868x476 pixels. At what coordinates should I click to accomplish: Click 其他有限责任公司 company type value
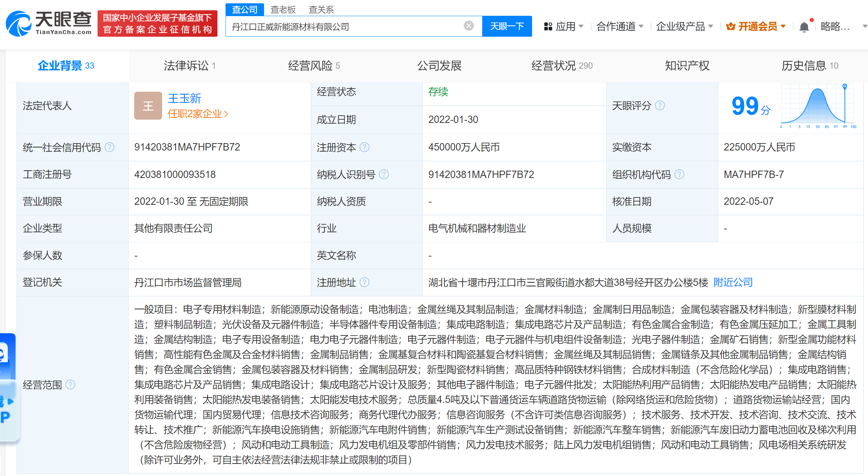click(x=173, y=228)
